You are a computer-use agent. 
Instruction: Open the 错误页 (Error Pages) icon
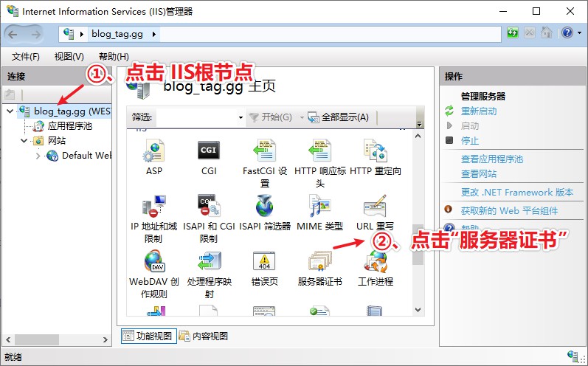(264, 263)
